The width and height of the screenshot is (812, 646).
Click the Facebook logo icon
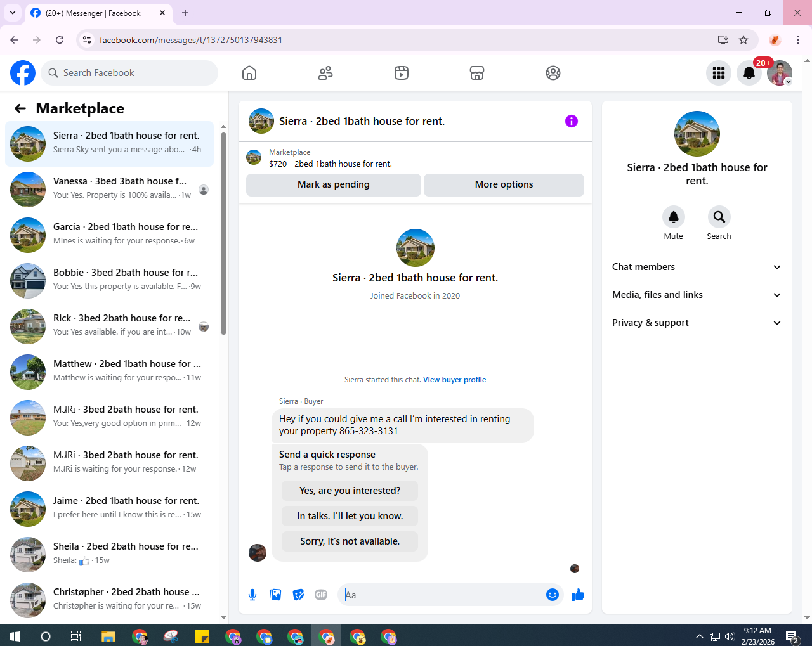(23, 73)
